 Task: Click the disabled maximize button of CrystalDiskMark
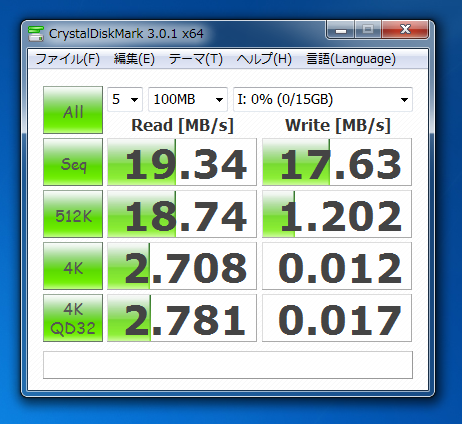point(368,30)
